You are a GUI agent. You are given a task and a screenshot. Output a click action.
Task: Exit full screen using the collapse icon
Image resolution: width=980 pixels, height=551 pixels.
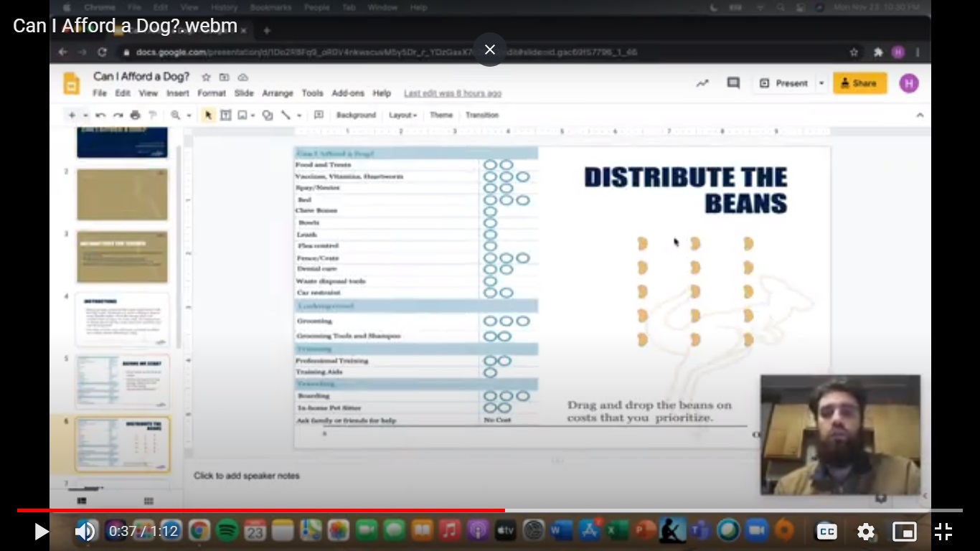tap(943, 532)
